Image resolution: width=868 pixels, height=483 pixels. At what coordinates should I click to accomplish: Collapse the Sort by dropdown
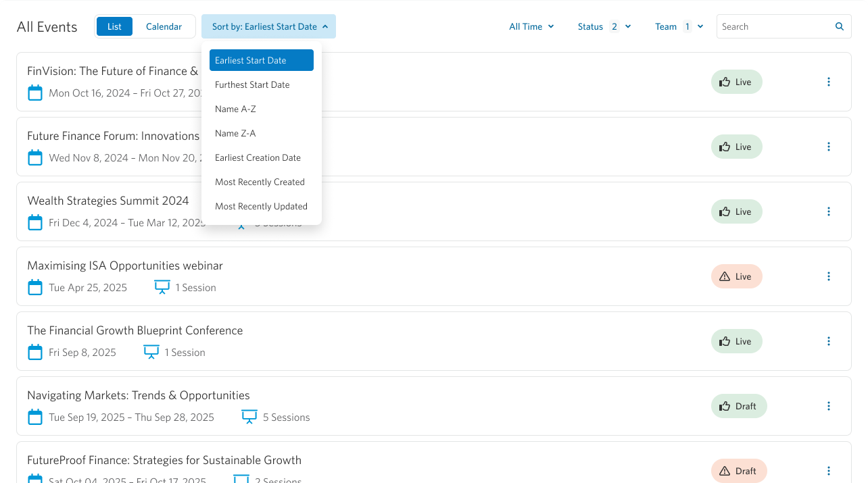[268, 27]
